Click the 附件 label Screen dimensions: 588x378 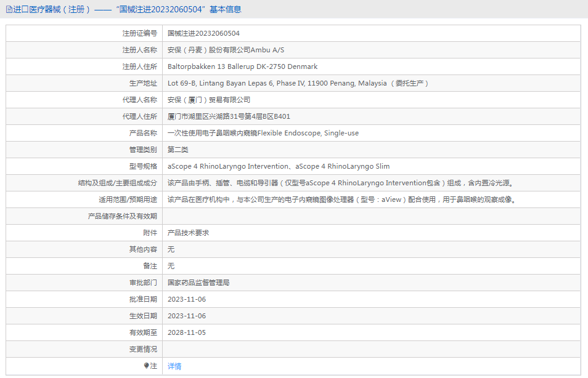click(x=150, y=233)
